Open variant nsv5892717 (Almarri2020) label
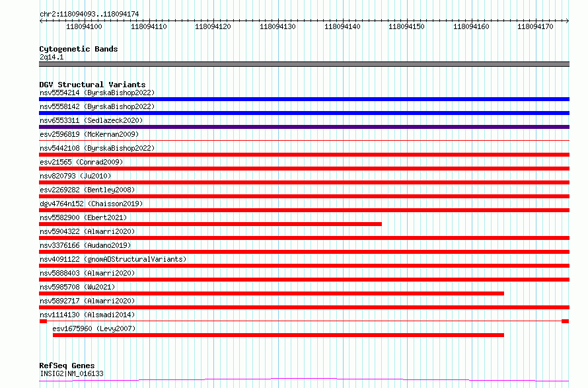This screenshot has width=588, height=388. (x=87, y=301)
